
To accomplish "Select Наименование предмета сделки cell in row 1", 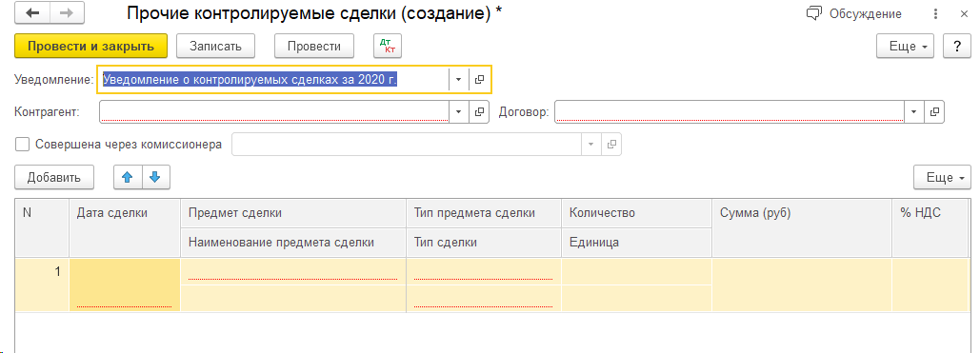I will (293, 298).
